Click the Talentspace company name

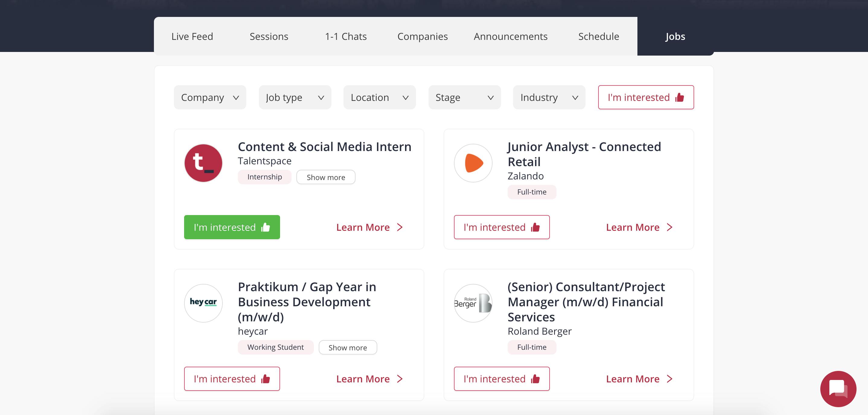[x=264, y=161]
